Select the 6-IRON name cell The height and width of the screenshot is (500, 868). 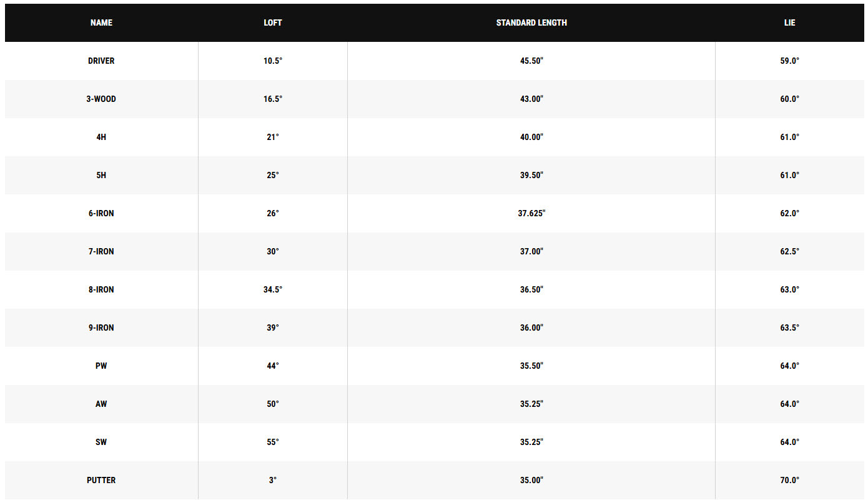click(x=101, y=213)
